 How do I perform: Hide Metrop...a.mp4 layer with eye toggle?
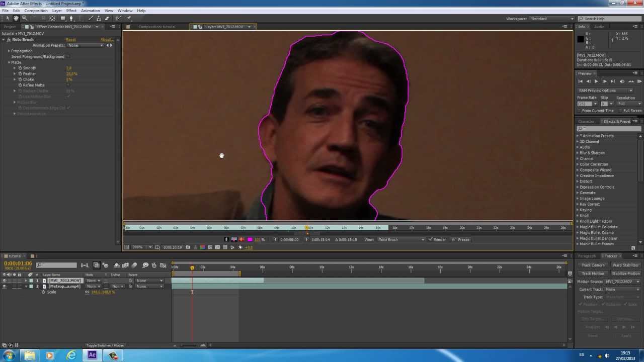pyautogui.click(x=5, y=287)
